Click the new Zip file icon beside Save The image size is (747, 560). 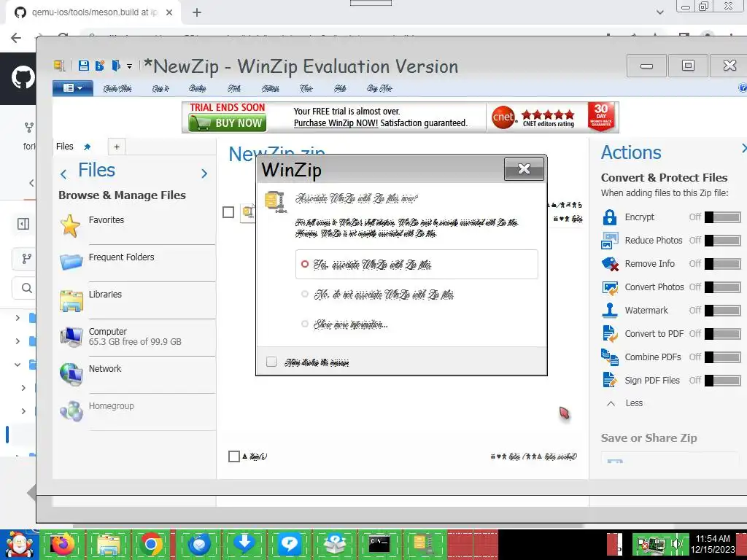click(100, 66)
